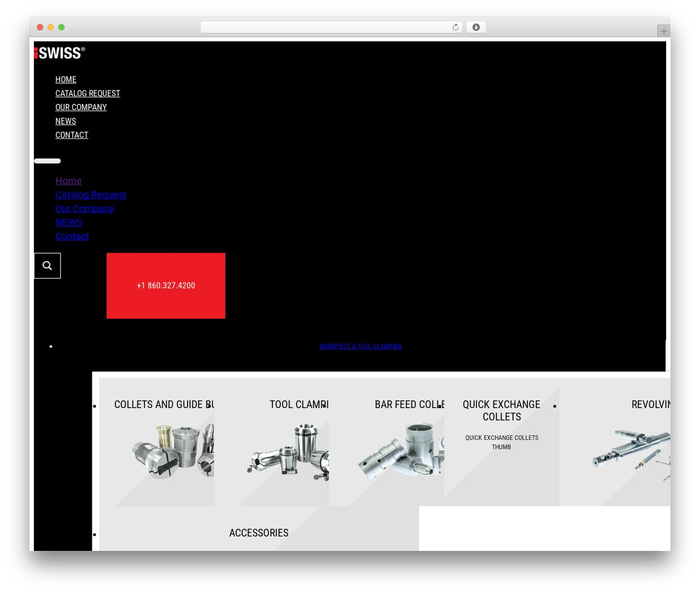Viewport: 700px width, 593px height.
Task: Click the browser address bar
Action: [331, 27]
